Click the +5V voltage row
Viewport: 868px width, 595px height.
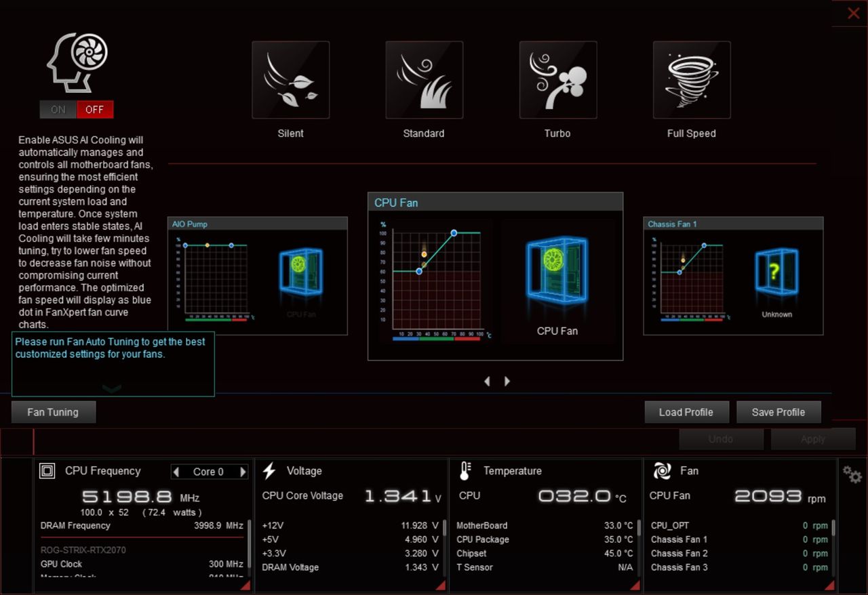point(350,539)
